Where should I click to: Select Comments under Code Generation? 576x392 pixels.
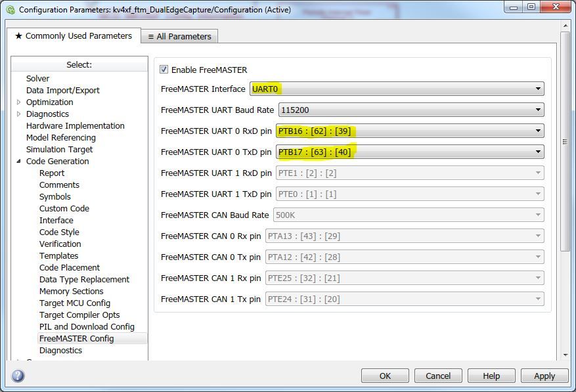[x=60, y=185]
